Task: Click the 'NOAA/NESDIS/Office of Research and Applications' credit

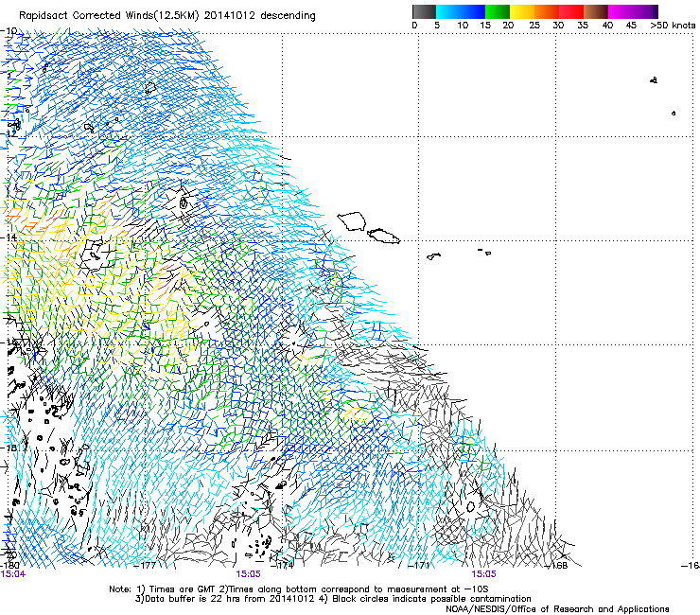Action: click(x=557, y=609)
